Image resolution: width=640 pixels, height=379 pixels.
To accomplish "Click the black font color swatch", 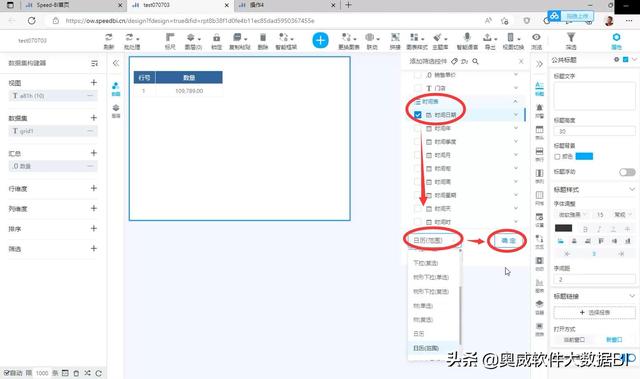I will (563, 228).
